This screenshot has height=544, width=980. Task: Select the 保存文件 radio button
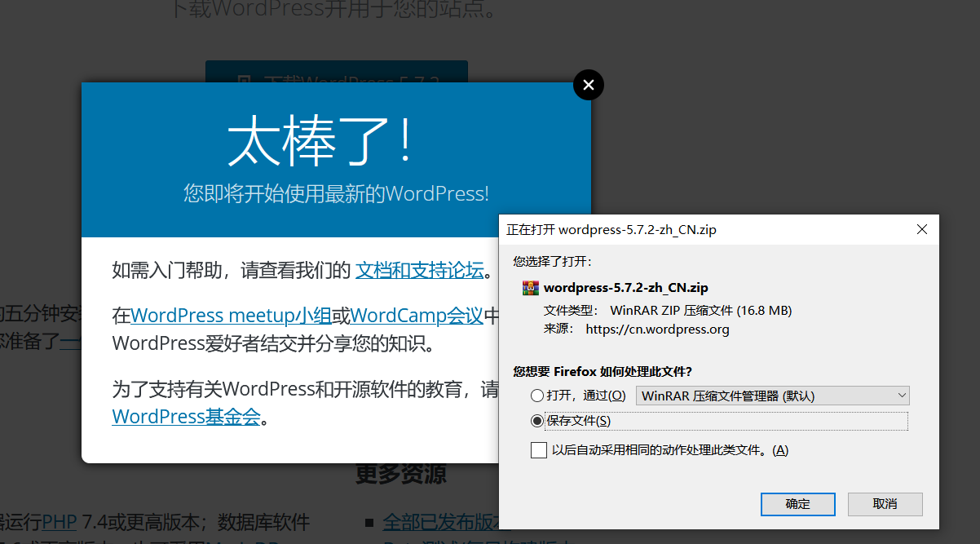click(x=536, y=421)
